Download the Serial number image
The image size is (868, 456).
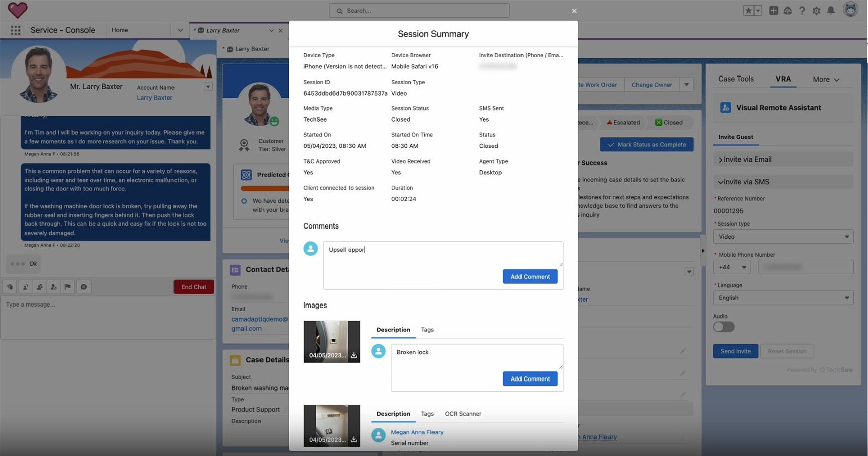354,439
